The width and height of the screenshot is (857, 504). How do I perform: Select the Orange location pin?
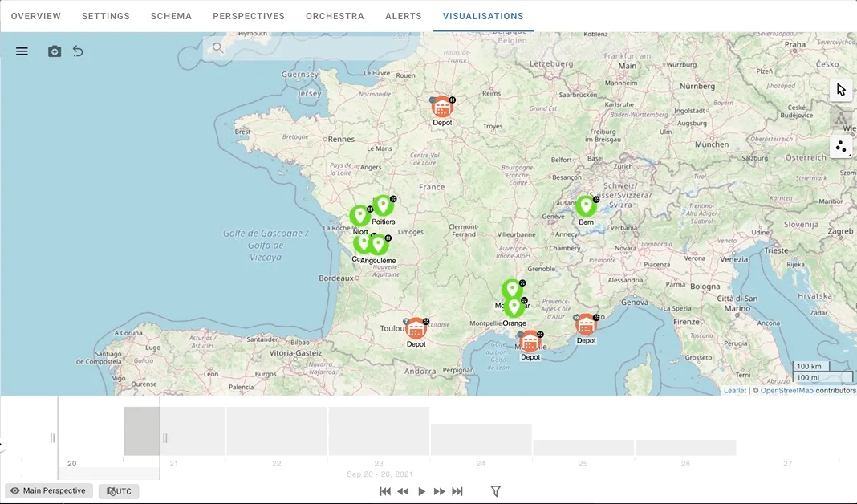pos(514,307)
